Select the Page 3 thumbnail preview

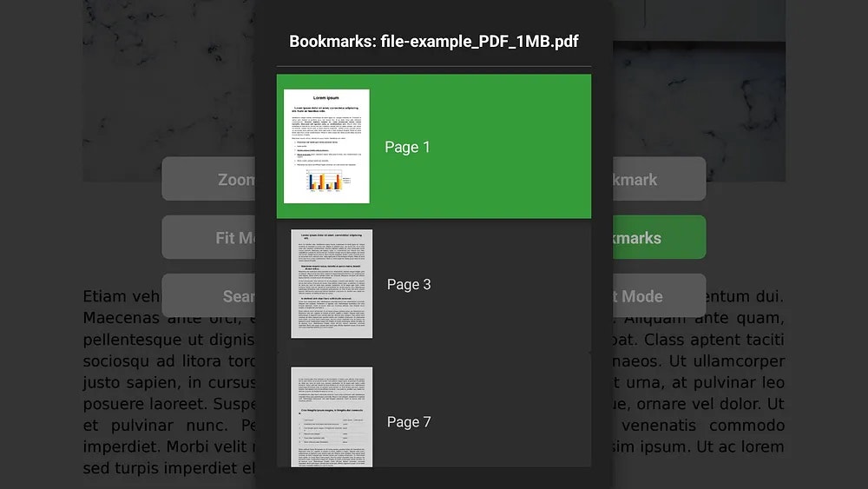(332, 283)
